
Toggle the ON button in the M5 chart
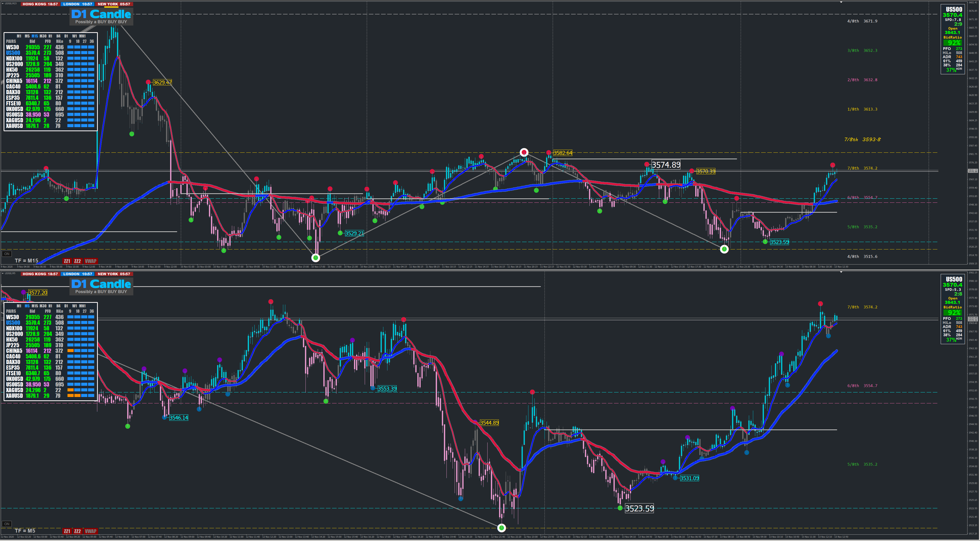(6, 524)
